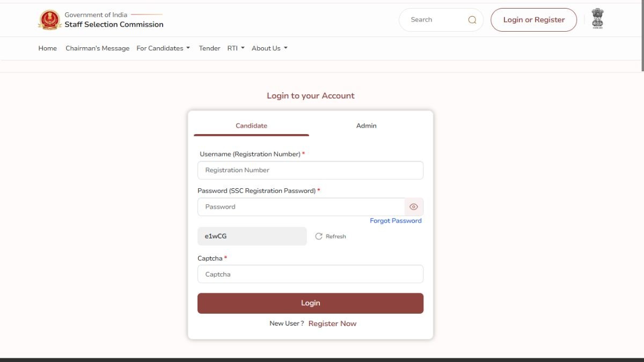Image resolution: width=644 pixels, height=362 pixels.
Task: Click the Staff Selection Commission logo emblem
Action: click(x=50, y=20)
